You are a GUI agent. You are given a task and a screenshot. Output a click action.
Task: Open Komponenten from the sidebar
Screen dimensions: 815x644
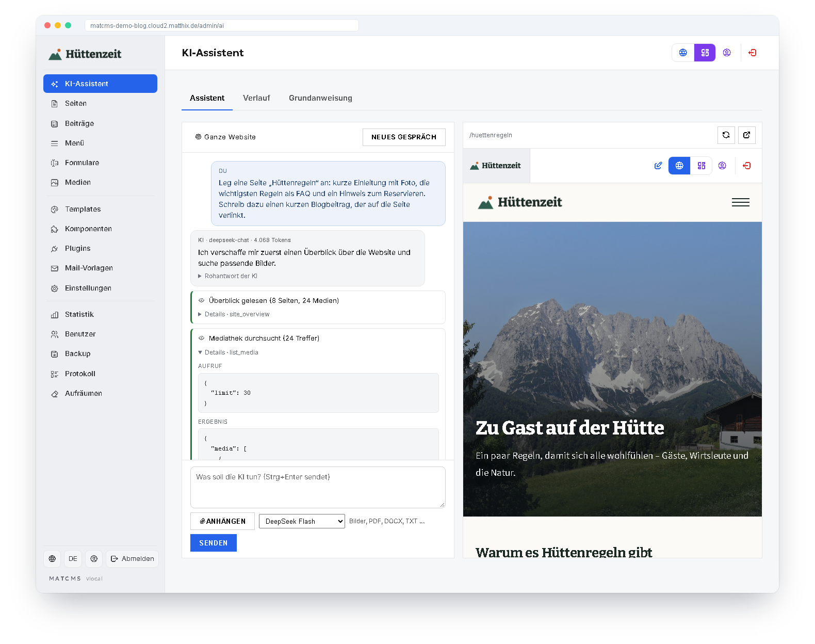pos(100,229)
